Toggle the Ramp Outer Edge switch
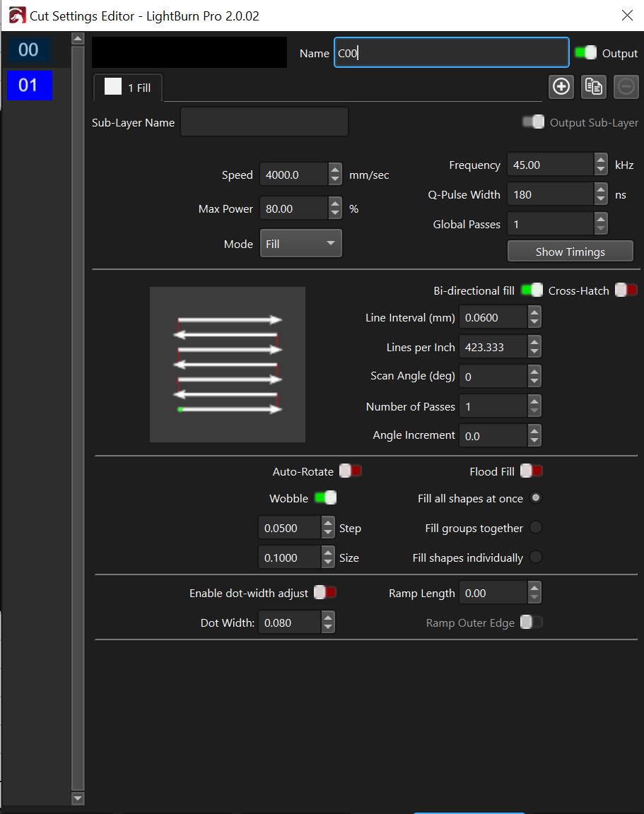The width and height of the screenshot is (644, 814). click(x=531, y=622)
